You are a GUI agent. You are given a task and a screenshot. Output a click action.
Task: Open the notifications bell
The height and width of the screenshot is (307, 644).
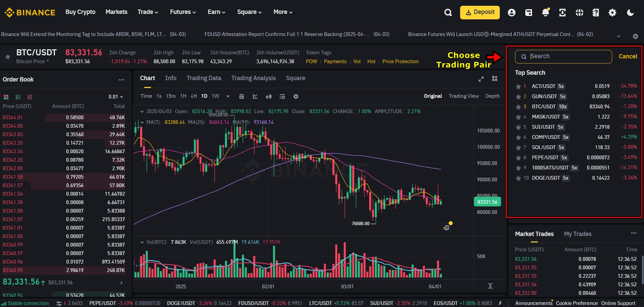click(545, 12)
